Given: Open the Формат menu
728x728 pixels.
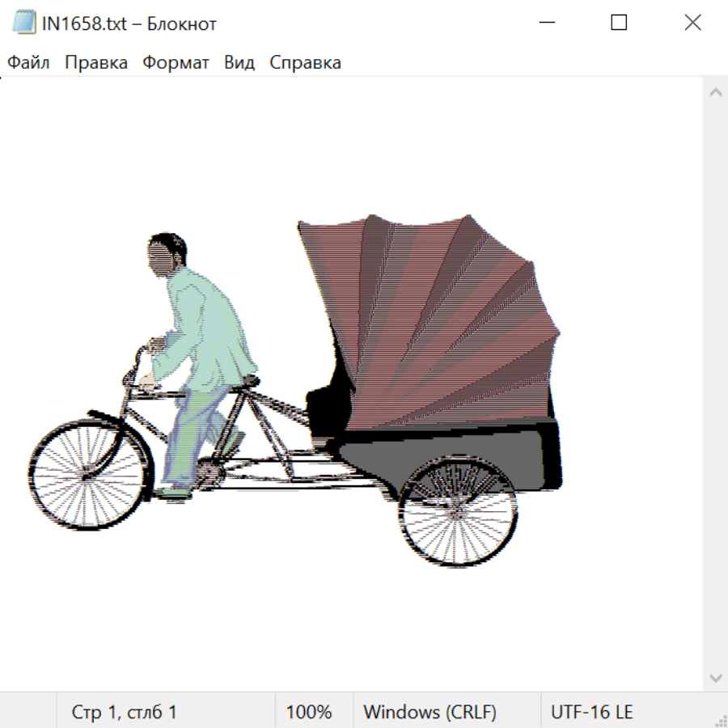Looking at the screenshot, I should [176, 62].
